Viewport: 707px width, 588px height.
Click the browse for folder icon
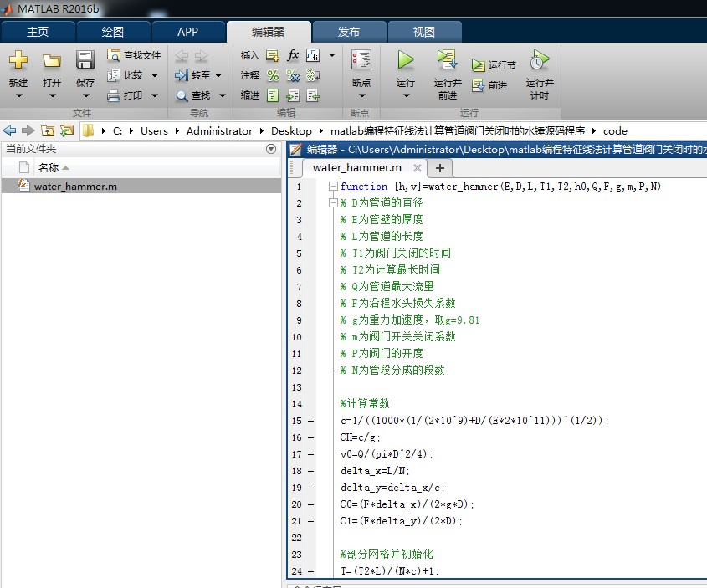click(67, 131)
